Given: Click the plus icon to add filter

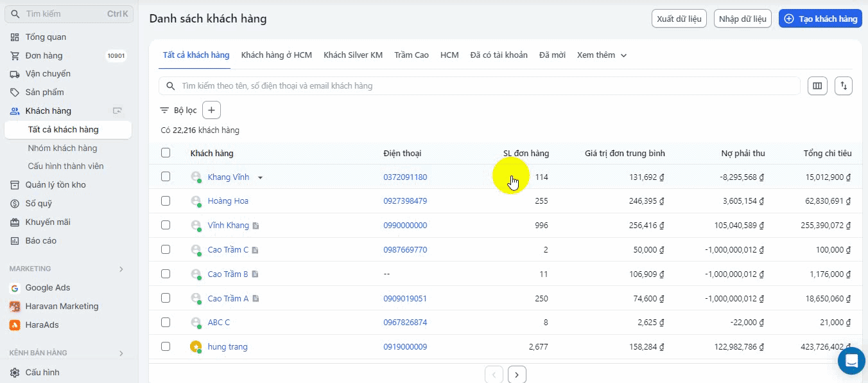Looking at the screenshot, I should coord(211,111).
